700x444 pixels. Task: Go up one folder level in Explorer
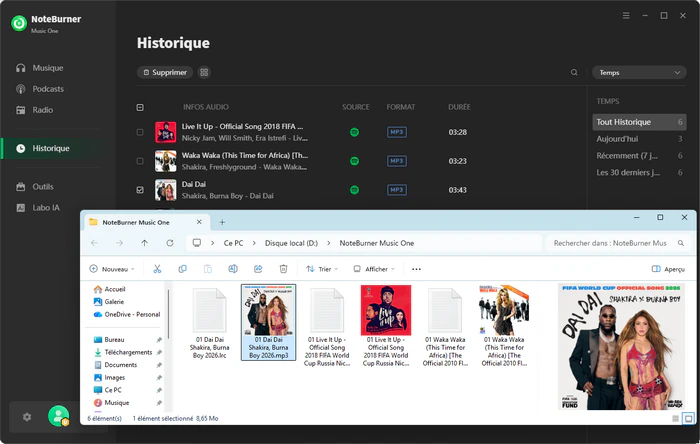(x=145, y=243)
